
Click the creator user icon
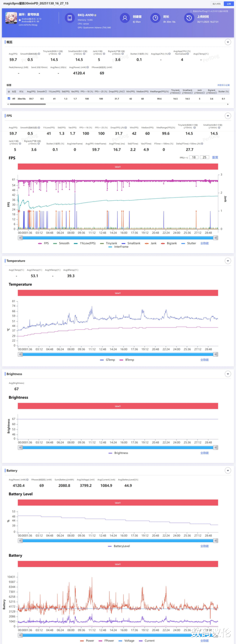[x=124, y=18]
